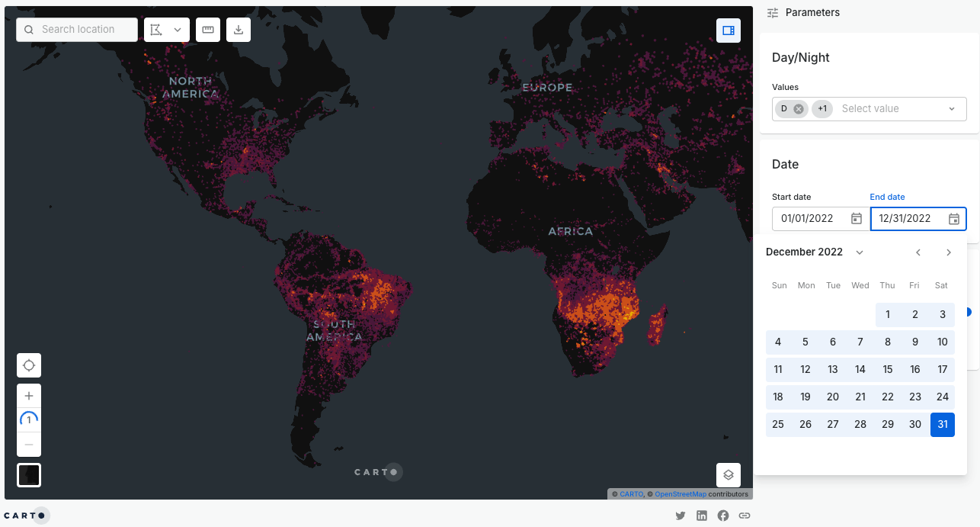
Task: Open the OpenStreetMap attribution link
Action: [x=680, y=494]
